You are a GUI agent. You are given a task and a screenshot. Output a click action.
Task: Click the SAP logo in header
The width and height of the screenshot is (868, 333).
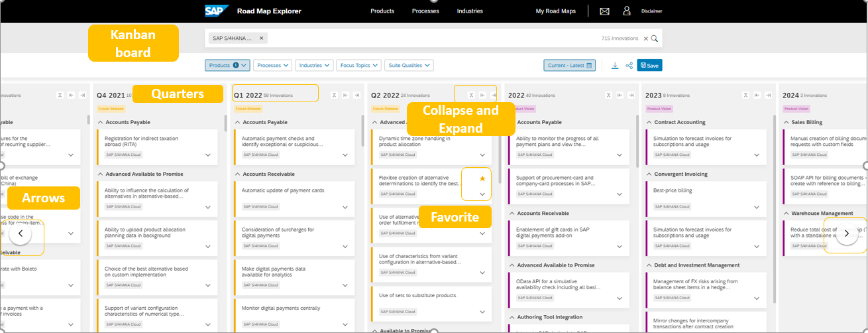(x=217, y=11)
